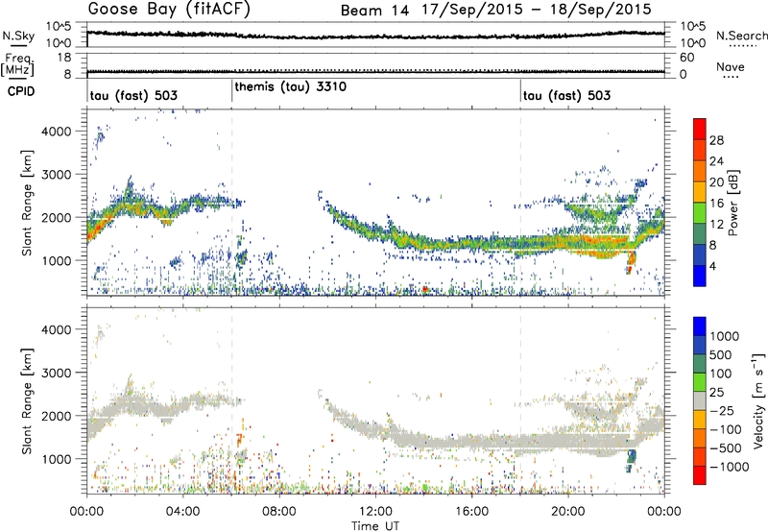The image size is (768, 532).
Task: Click the 60 tick beside Nave
Action: (x=686, y=58)
